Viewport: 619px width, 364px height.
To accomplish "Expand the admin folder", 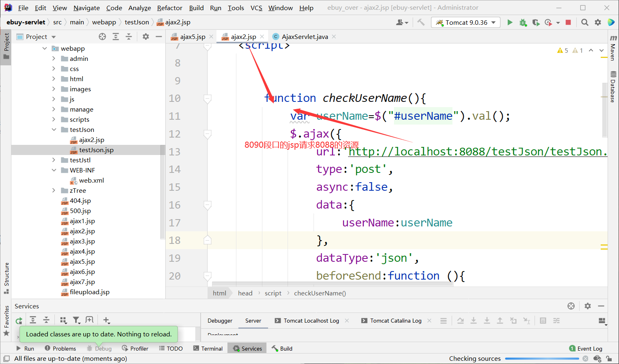I will click(54, 58).
